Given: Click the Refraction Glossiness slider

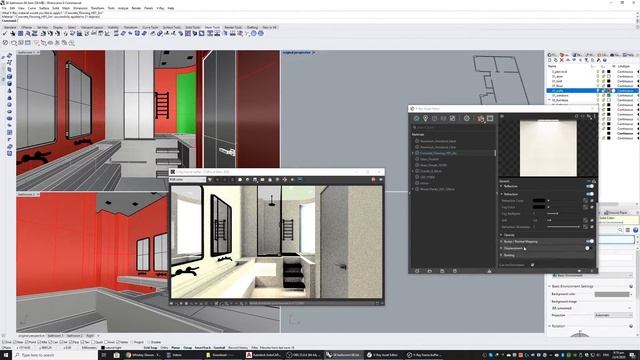Looking at the screenshot, I should point(563,227).
